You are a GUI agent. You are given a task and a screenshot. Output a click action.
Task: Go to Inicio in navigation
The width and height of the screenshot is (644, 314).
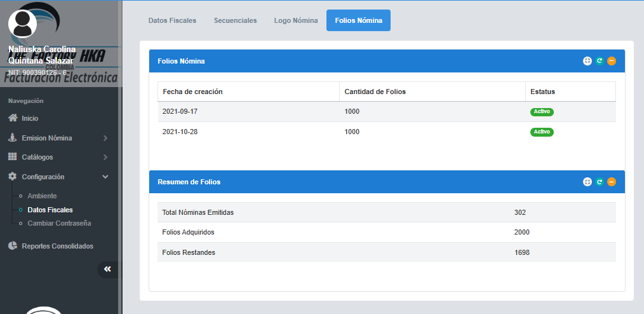(x=30, y=118)
